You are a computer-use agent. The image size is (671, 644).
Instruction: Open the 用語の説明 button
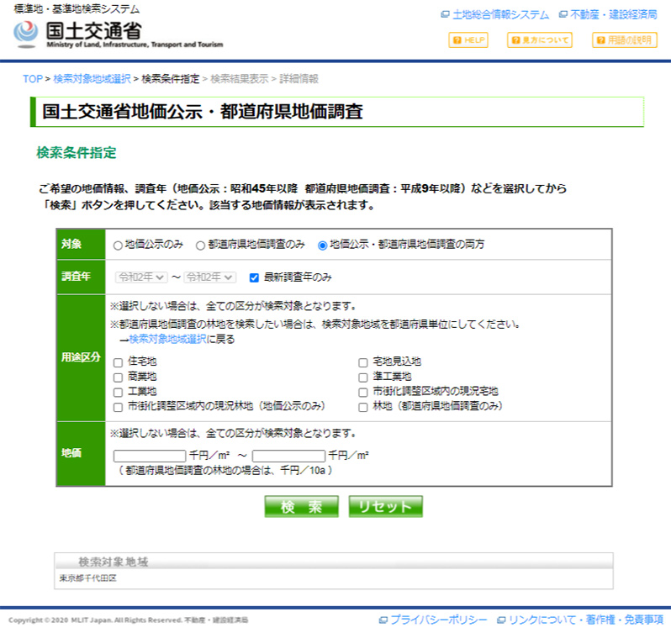click(625, 40)
